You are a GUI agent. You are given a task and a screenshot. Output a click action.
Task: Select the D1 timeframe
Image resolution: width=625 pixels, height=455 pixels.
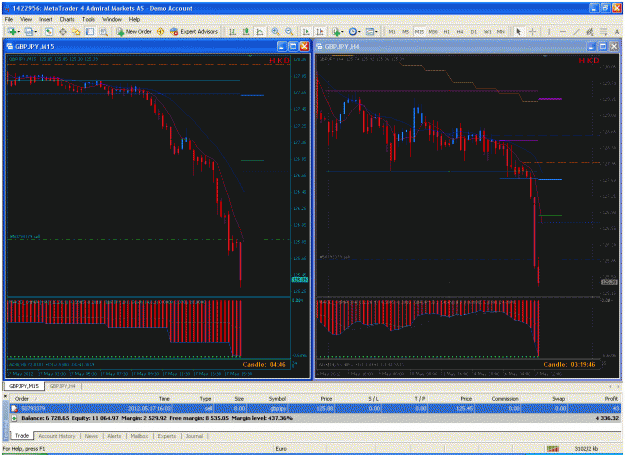pos(474,31)
